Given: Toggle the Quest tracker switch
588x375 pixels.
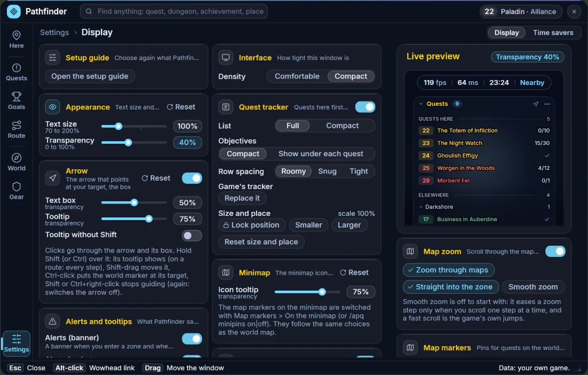Looking at the screenshot, I should tap(365, 107).
